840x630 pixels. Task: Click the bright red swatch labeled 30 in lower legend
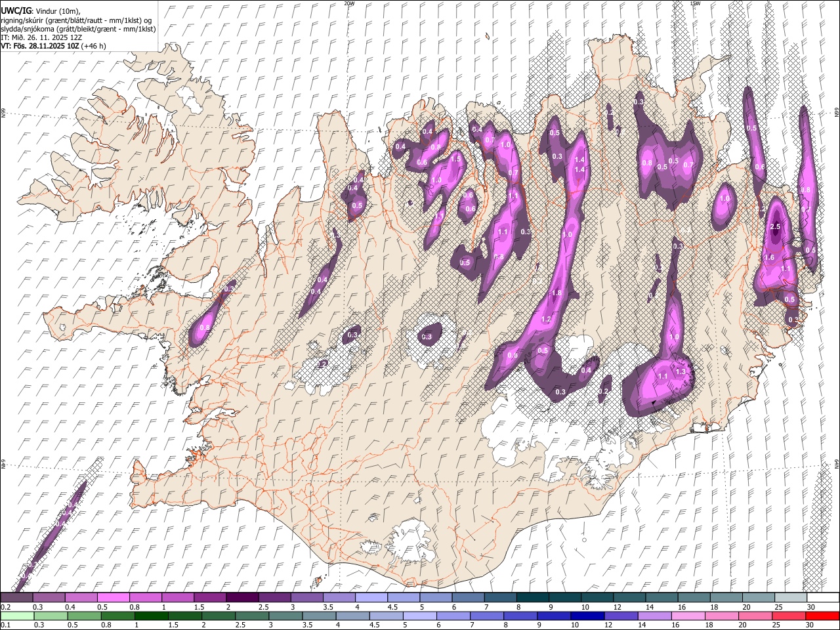pos(822,616)
